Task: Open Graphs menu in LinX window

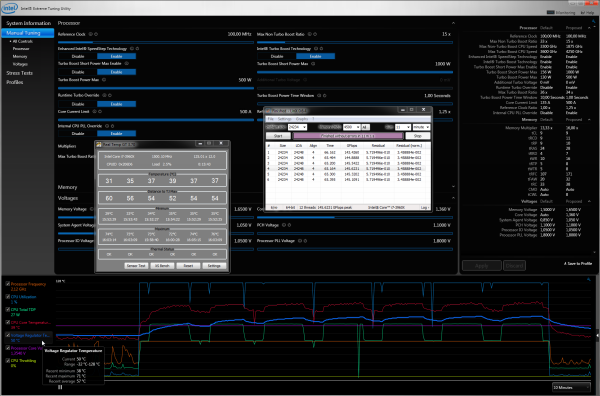Action: 302,119
